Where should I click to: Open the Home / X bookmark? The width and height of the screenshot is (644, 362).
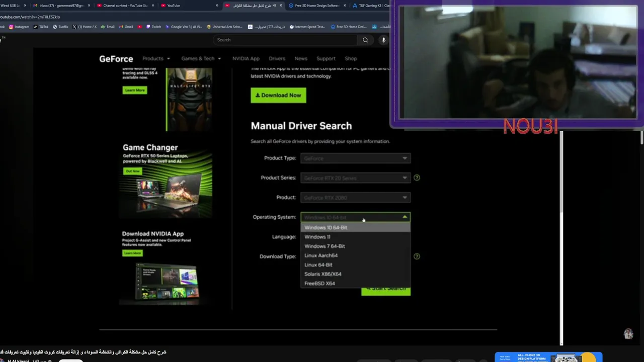[85, 27]
